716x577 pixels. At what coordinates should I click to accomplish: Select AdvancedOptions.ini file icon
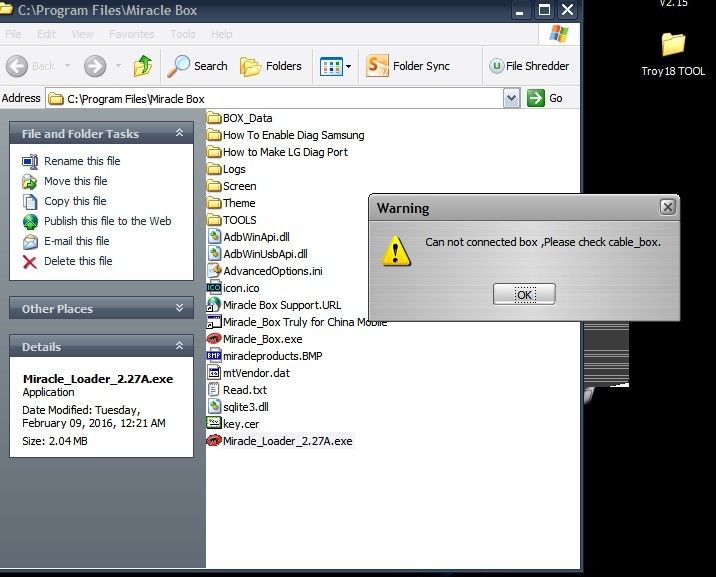click(x=214, y=271)
